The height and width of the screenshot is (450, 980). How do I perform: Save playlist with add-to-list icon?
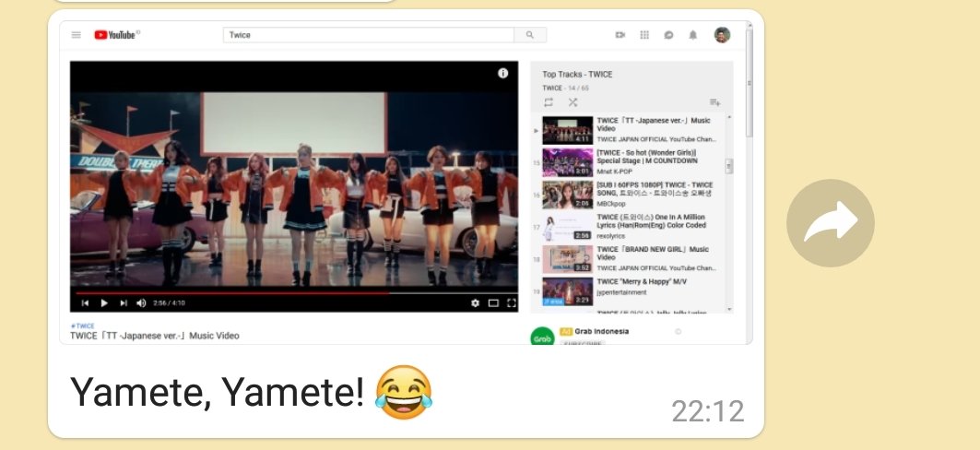[x=715, y=102]
